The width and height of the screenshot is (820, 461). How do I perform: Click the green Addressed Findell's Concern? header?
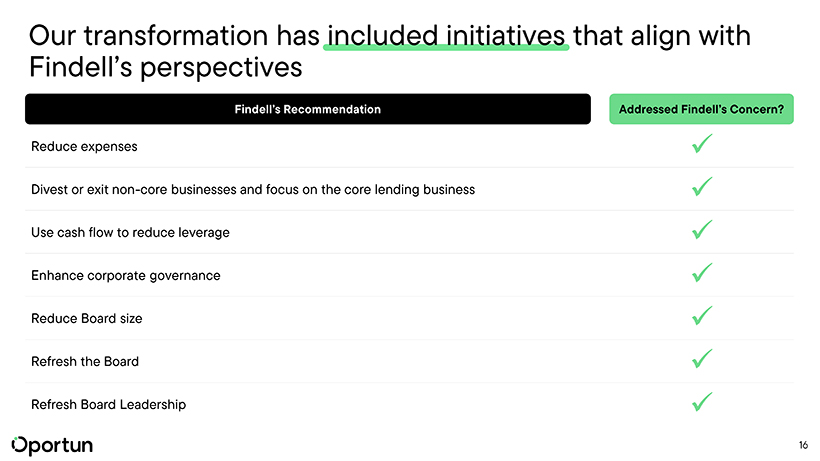pos(701,109)
